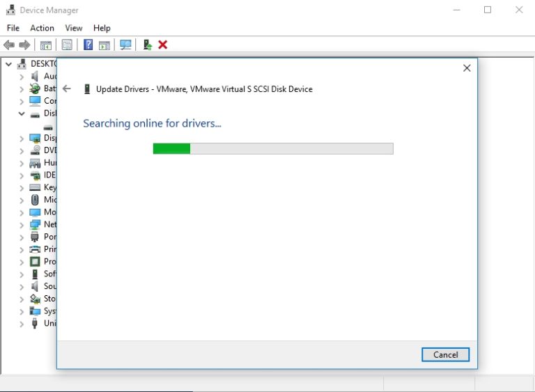Click the "Device Manager" window title text
The height and width of the screenshot is (392, 535).
(49, 10)
